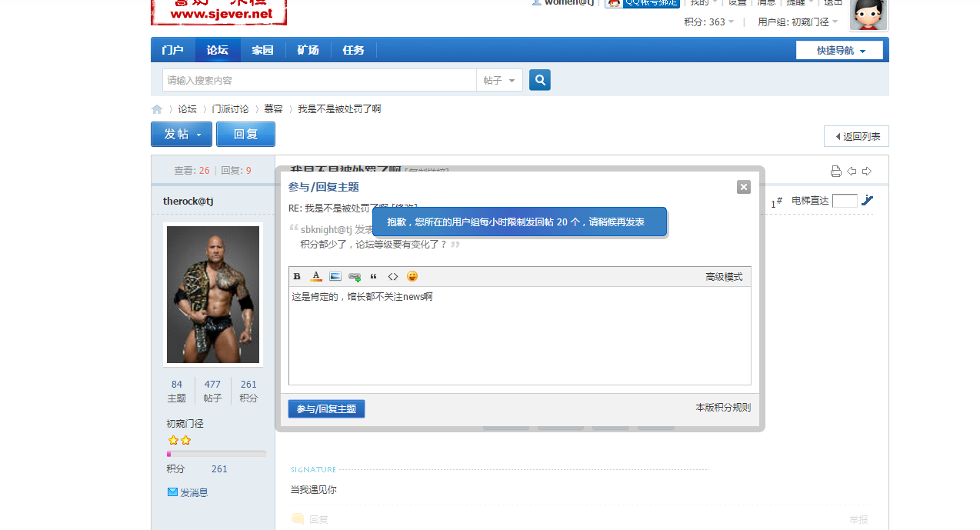The height and width of the screenshot is (530, 980).
Task: Insert a code block with the angle-bracket icon
Action: point(393,277)
